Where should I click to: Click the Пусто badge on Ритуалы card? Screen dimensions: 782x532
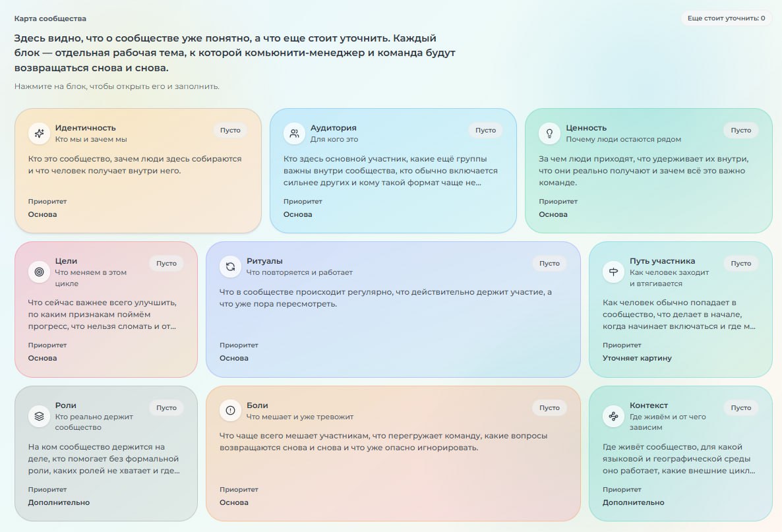(549, 263)
